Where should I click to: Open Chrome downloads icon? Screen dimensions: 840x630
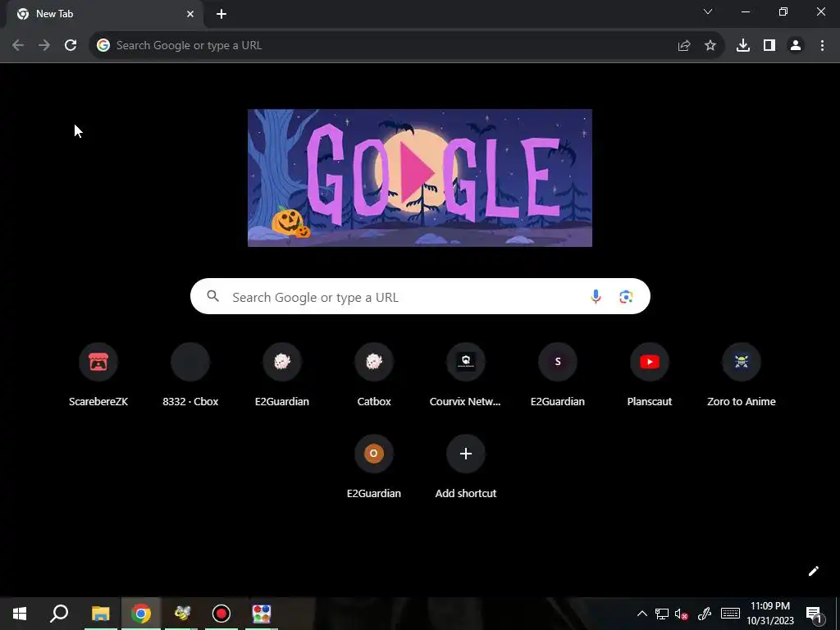click(743, 46)
